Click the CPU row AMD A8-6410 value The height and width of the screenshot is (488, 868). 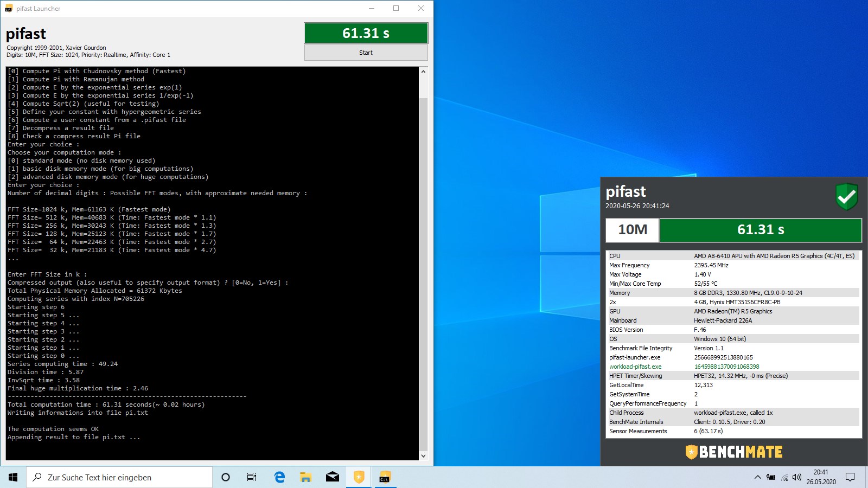click(x=774, y=256)
